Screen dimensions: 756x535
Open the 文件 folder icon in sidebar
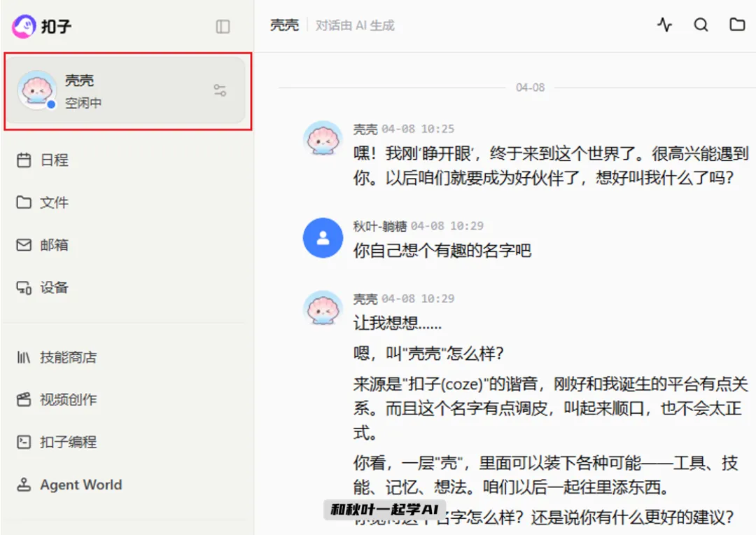(x=24, y=202)
